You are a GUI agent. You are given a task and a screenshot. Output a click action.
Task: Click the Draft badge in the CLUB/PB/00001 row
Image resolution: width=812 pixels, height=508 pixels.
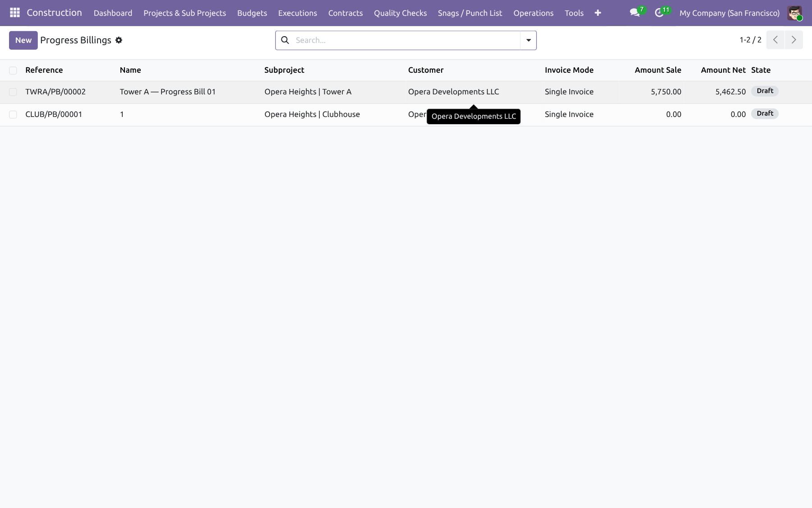coord(765,114)
